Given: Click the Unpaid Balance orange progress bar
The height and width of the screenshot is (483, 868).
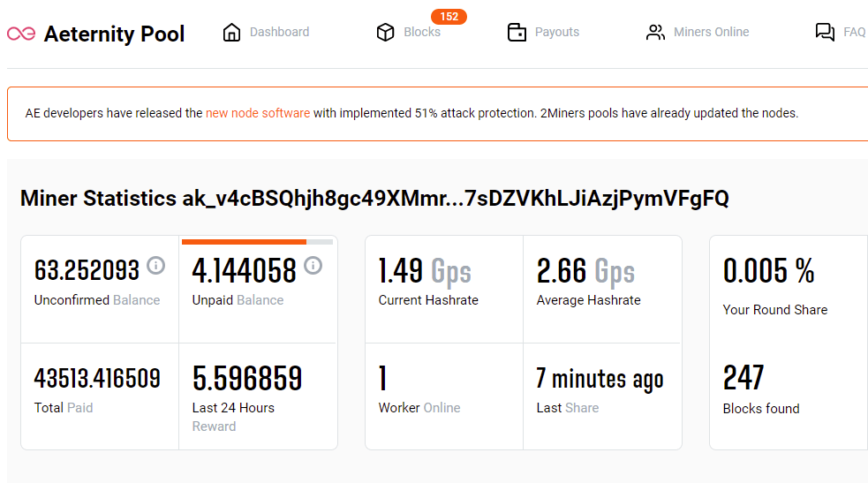Looking at the screenshot, I should coord(244,242).
